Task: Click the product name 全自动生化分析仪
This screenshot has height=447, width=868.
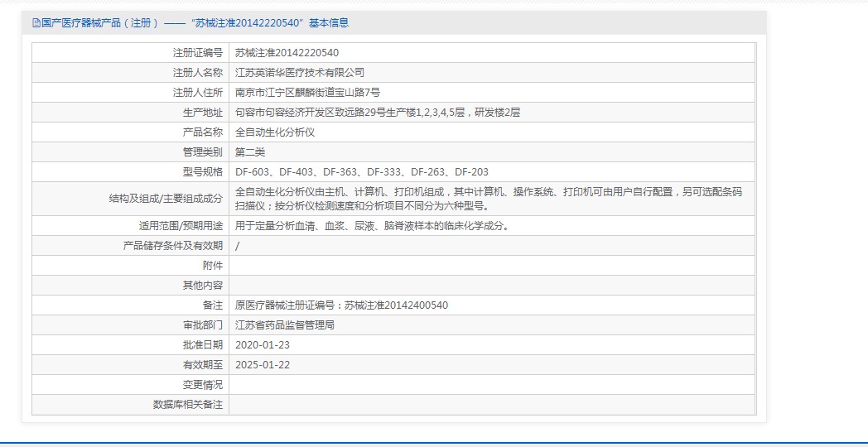Action: [275, 132]
